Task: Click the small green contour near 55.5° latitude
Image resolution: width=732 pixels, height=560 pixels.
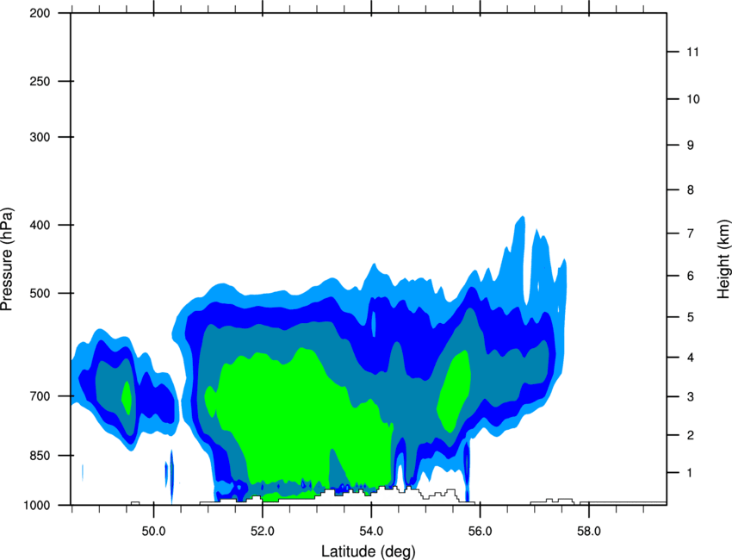Action: 454,391
